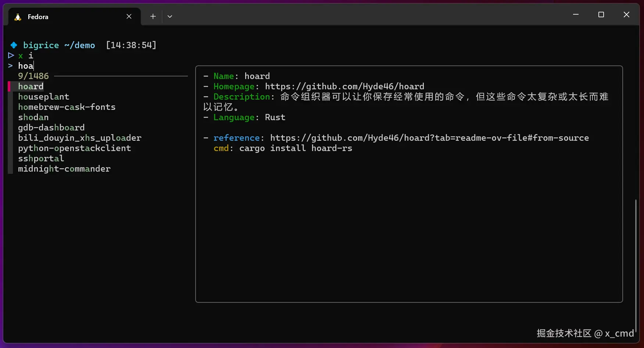Select the 'shodan' list entry

[33, 117]
